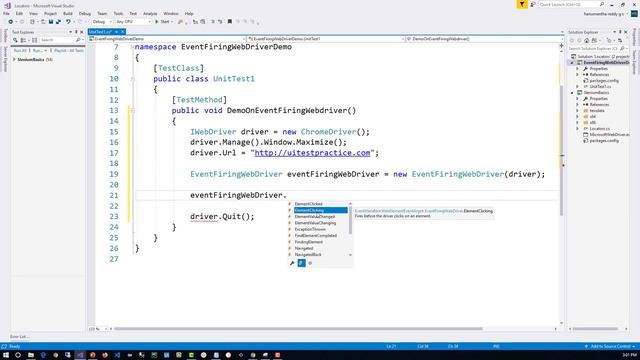Collapse the namespace block on line 7
Screen dimensions: 640x360
[133, 47]
